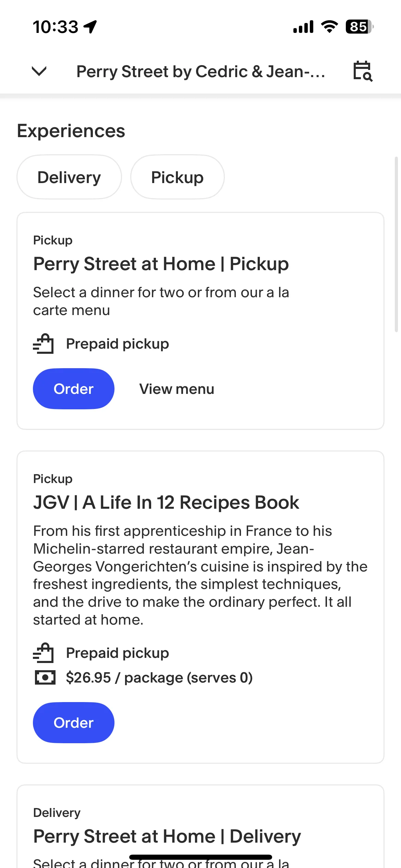Open the Perry Street at Home | Pickup title
The image size is (401, 868).
pos(161,264)
